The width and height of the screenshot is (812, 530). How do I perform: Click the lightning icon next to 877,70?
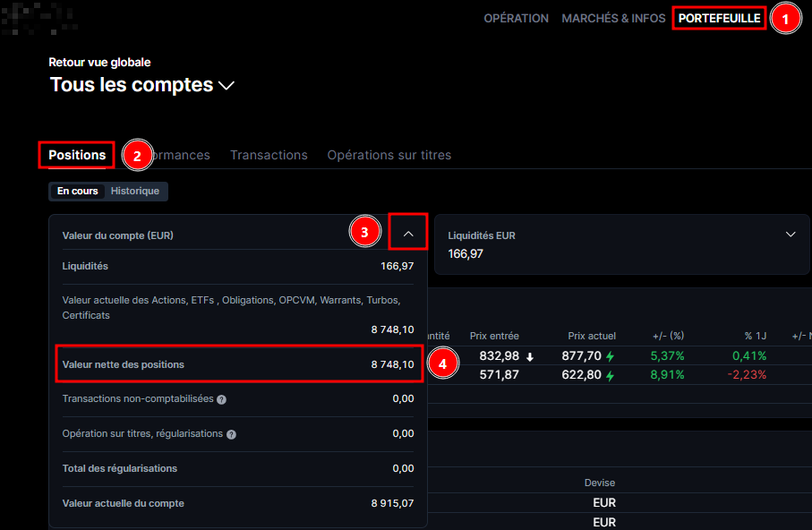click(611, 356)
